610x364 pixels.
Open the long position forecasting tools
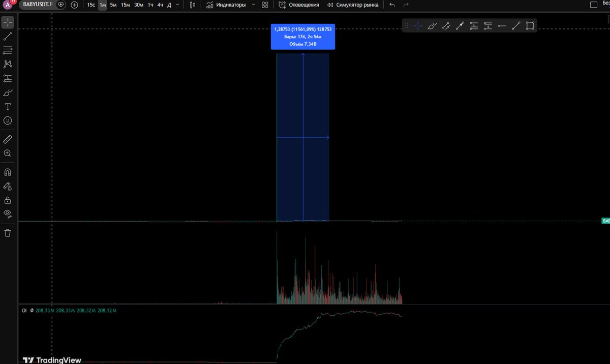point(8,78)
